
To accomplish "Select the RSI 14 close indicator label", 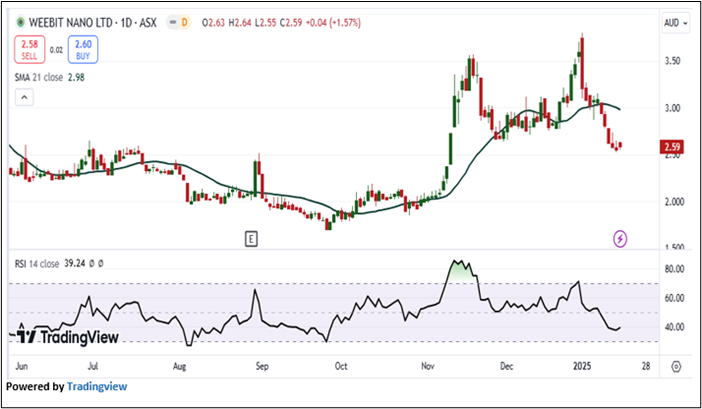I will coord(37,264).
